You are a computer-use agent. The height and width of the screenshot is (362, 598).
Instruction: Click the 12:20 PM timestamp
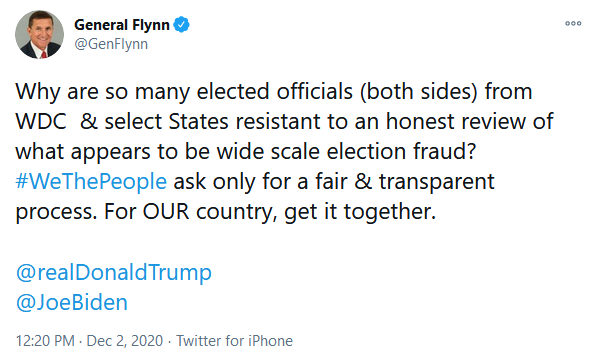(x=45, y=341)
